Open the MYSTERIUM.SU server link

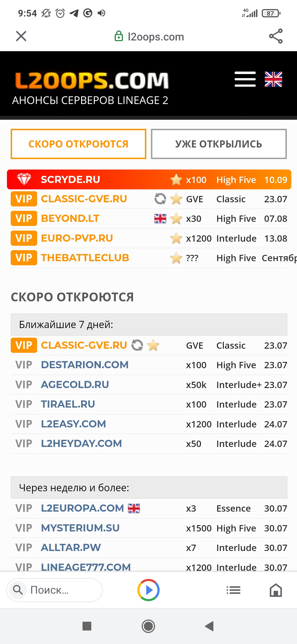(x=80, y=528)
